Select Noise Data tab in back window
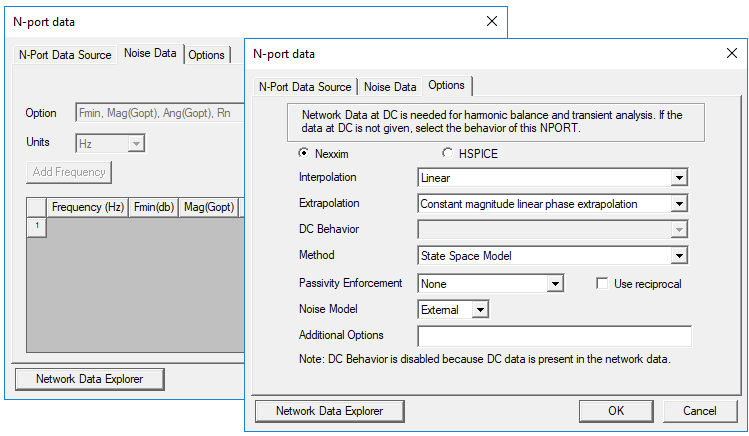 [150, 53]
